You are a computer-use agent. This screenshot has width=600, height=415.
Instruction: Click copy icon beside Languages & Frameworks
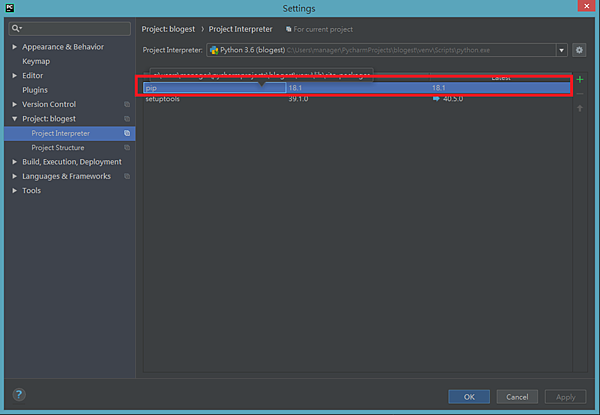127,176
